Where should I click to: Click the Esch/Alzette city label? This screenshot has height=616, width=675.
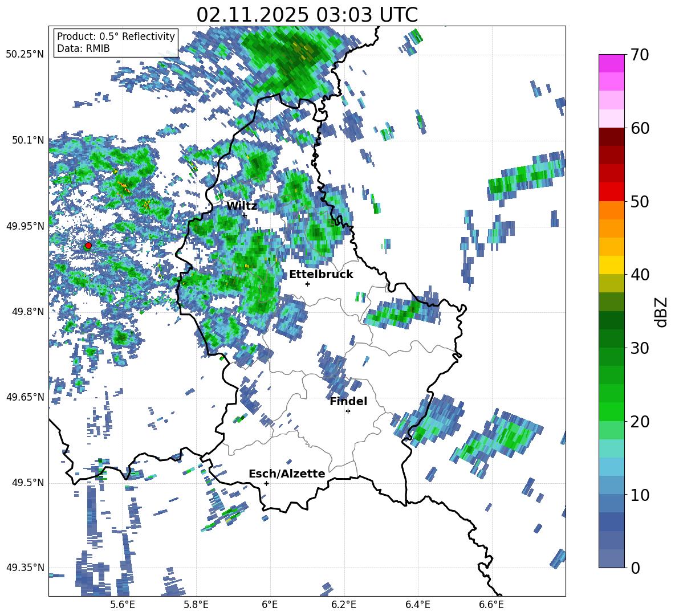(287, 474)
